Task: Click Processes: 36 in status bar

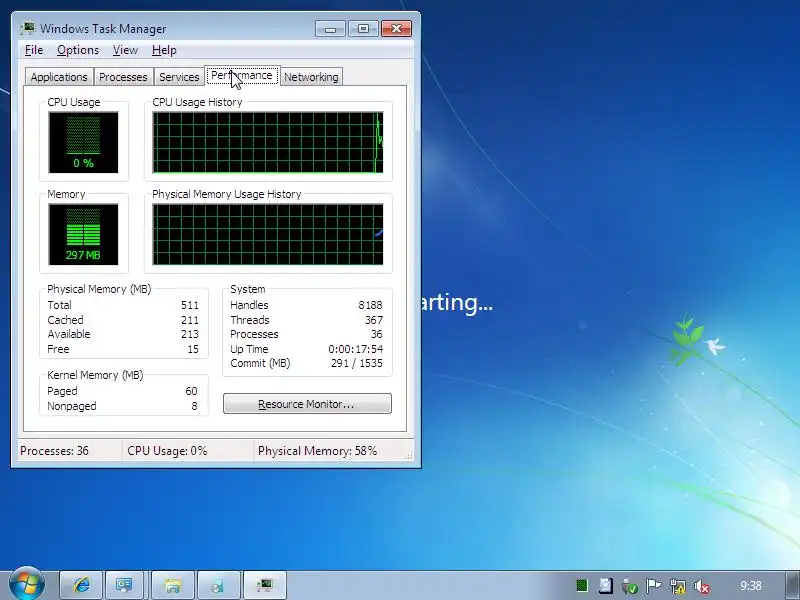Action: 54,451
